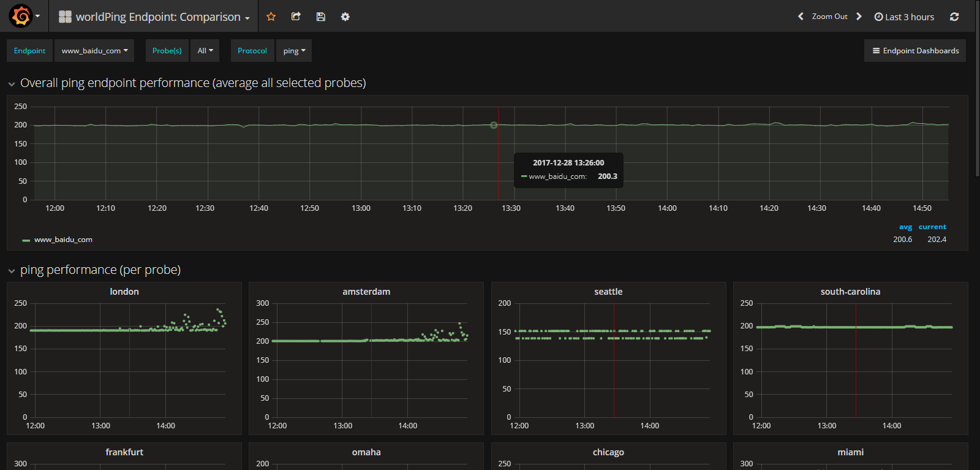Image resolution: width=980 pixels, height=470 pixels.
Task: Open the omaha panel title menu
Action: pos(366,452)
